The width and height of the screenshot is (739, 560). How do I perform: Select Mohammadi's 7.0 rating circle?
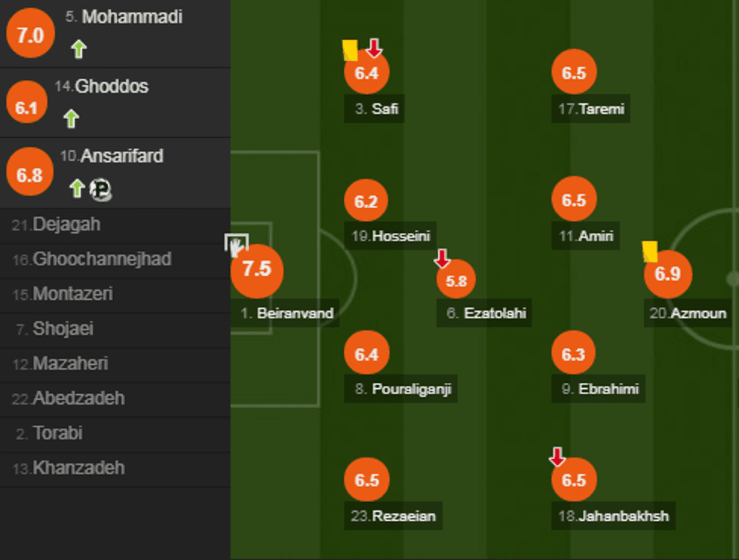click(x=30, y=35)
